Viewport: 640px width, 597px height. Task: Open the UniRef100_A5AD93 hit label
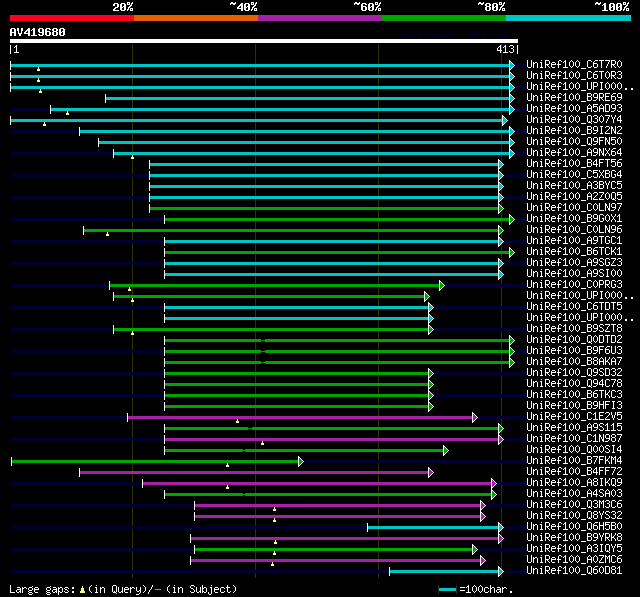click(574, 109)
